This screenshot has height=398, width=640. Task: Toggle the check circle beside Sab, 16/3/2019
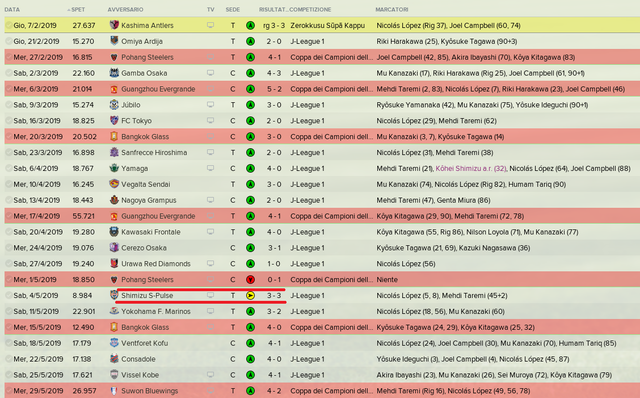point(9,121)
